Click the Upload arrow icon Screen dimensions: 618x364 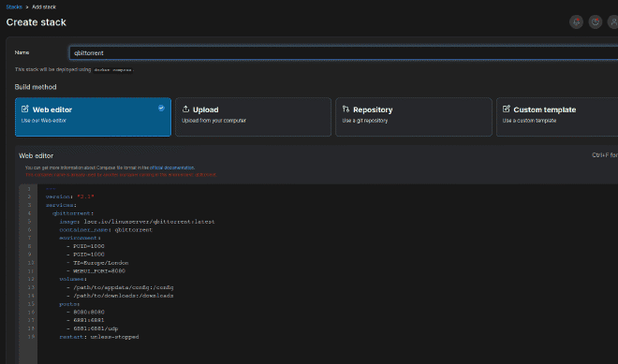click(x=185, y=109)
